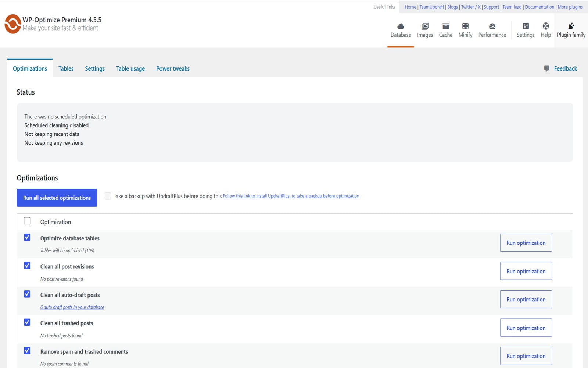Switch to the Power tweaks tab
Viewport: 588px width, 368px height.
pos(173,68)
